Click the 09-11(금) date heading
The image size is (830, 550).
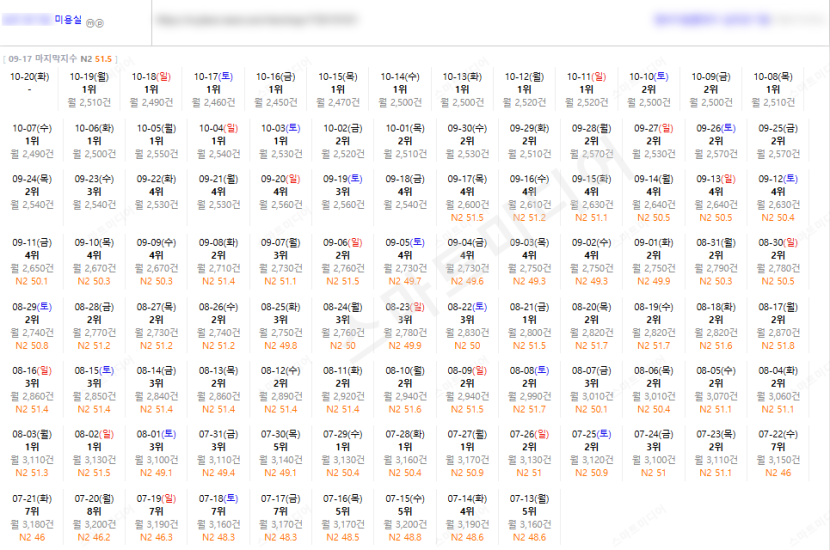pyautogui.click(x=32, y=242)
